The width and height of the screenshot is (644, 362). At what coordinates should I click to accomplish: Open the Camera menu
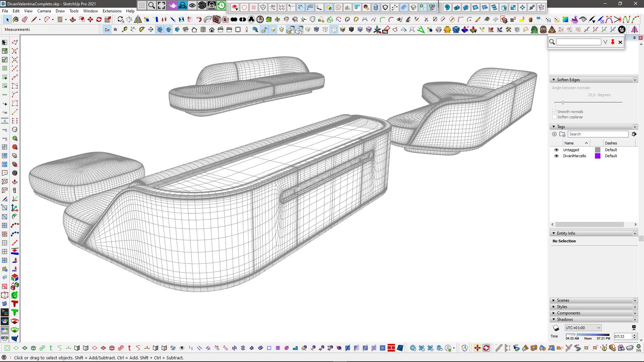click(x=44, y=11)
